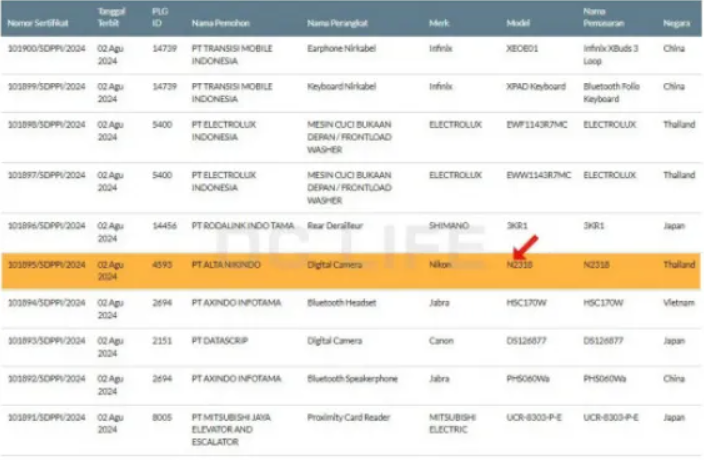The height and width of the screenshot is (460, 704).
Task: Click Earphone Nirkabel device name cell
Action: [x=341, y=48]
